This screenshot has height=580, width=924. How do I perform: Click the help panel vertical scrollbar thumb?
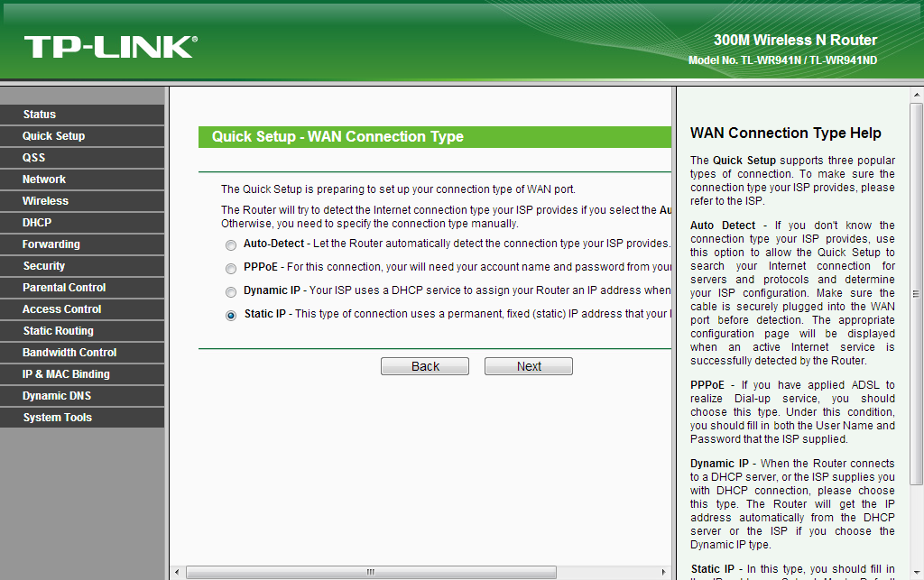[917, 294]
